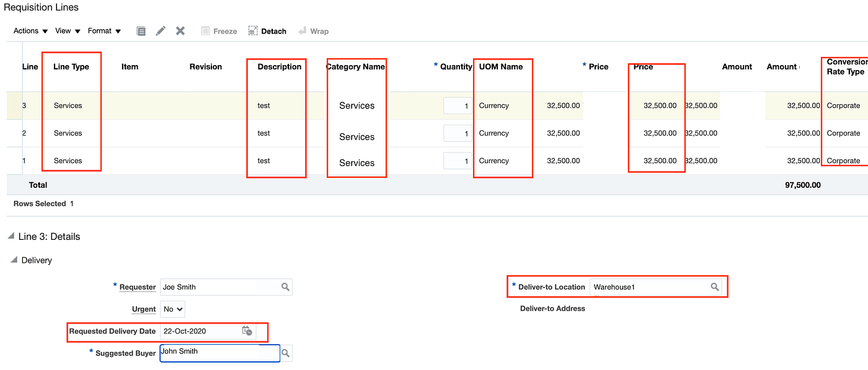Click the Wrap button
Image resolution: width=868 pixels, height=370 pixels.
point(313,30)
